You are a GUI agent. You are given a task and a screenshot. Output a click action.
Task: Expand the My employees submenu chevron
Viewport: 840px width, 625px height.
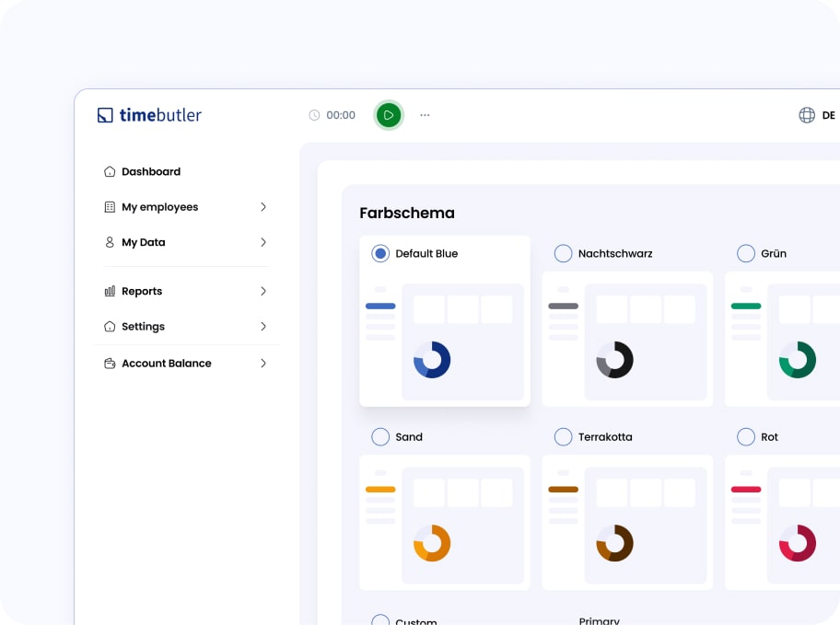262,207
